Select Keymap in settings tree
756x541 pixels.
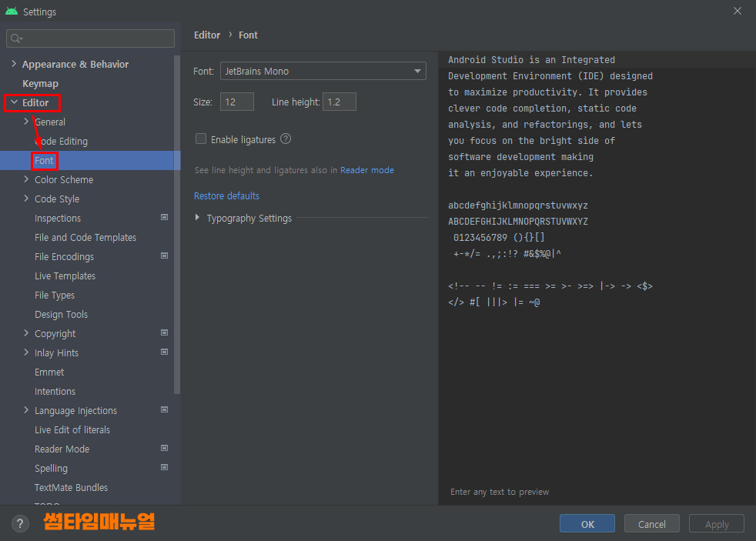pyautogui.click(x=40, y=83)
